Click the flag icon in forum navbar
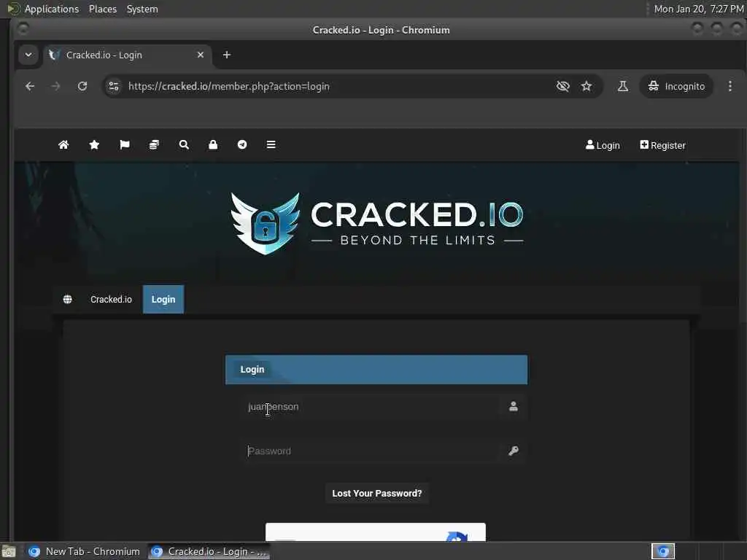Image resolution: width=747 pixels, height=560 pixels. tap(124, 145)
